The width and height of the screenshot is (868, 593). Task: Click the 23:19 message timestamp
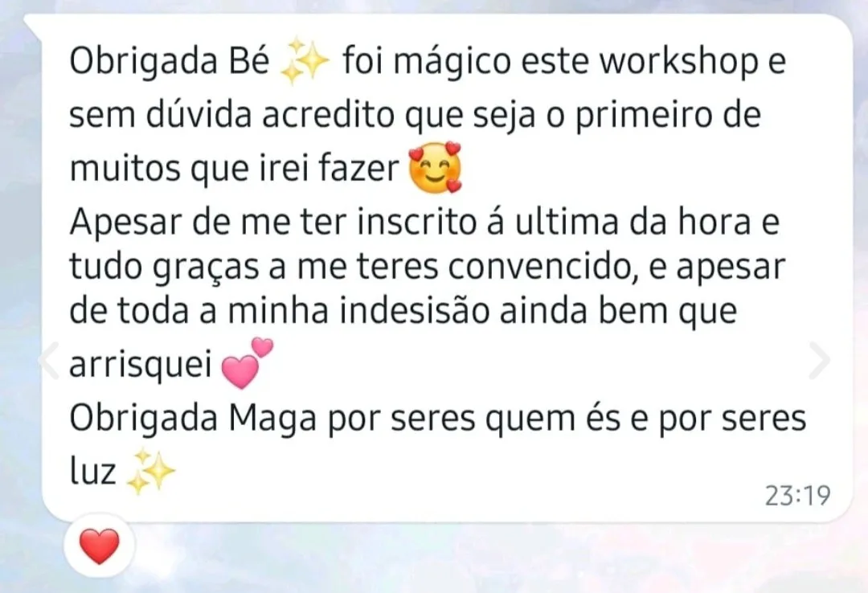coord(798,496)
